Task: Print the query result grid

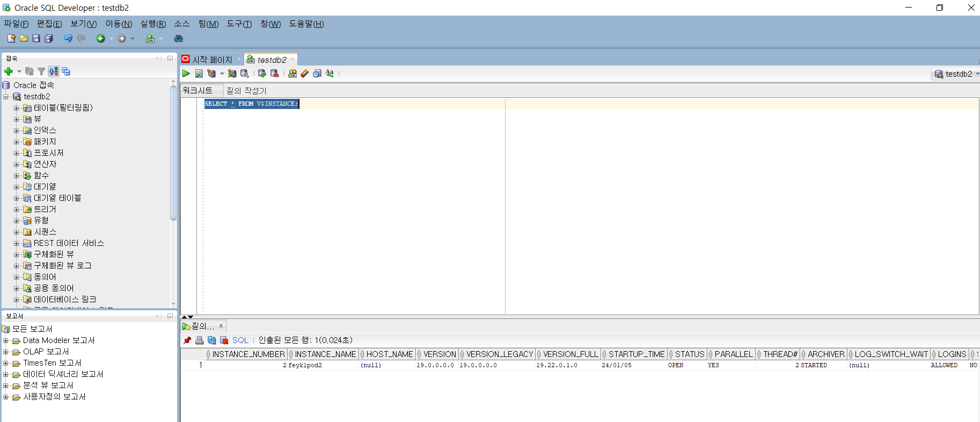Action: click(200, 340)
